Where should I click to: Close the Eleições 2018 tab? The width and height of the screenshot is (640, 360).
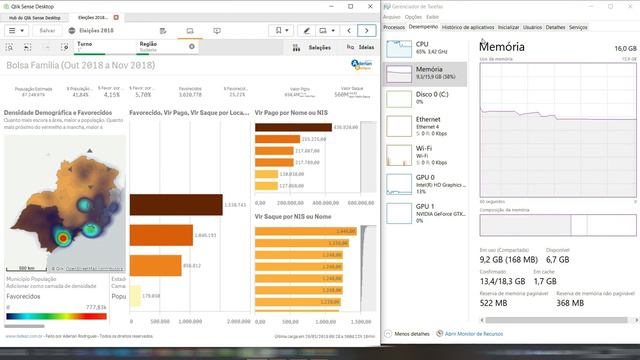point(116,18)
